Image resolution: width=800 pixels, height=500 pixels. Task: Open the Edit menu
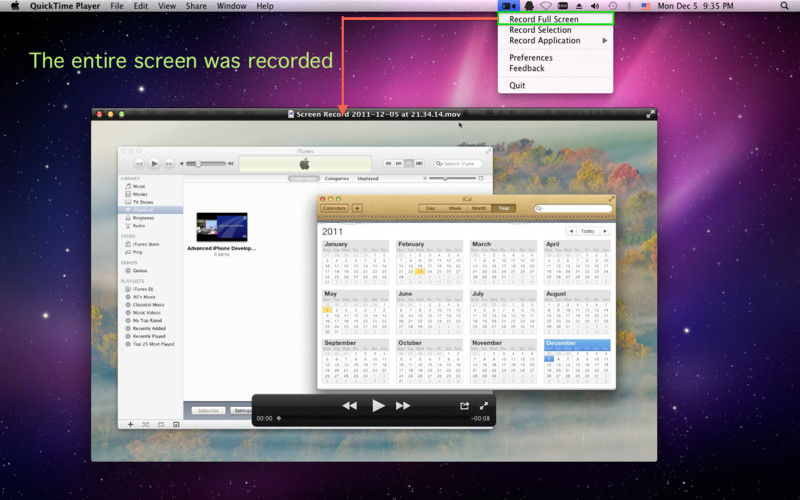pos(141,6)
